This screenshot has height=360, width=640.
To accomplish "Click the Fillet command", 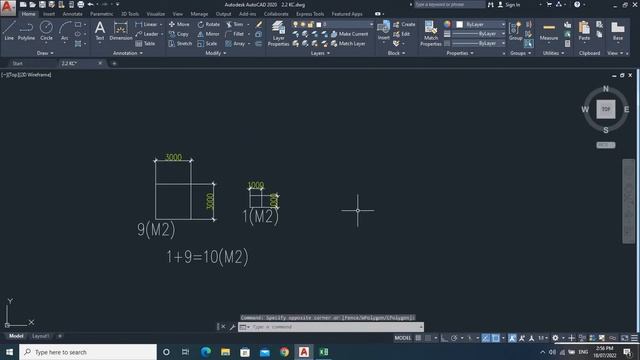I will click(235, 34).
